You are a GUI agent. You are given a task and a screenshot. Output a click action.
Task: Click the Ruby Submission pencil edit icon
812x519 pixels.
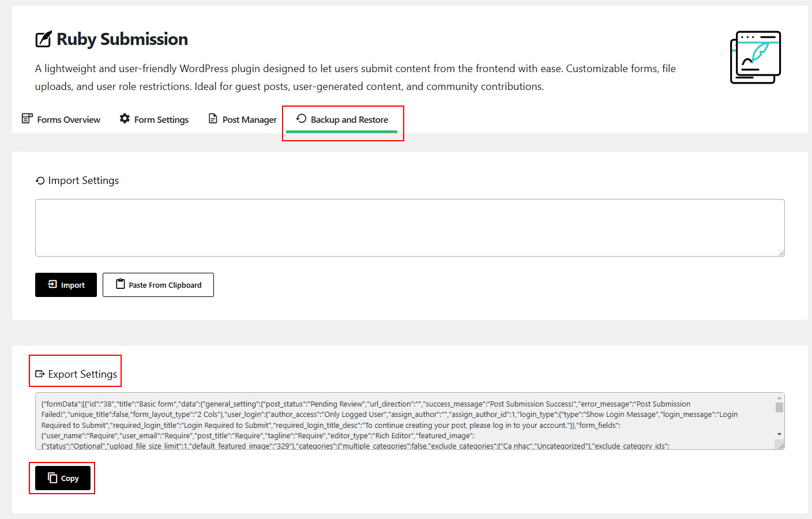coord(43,39)
